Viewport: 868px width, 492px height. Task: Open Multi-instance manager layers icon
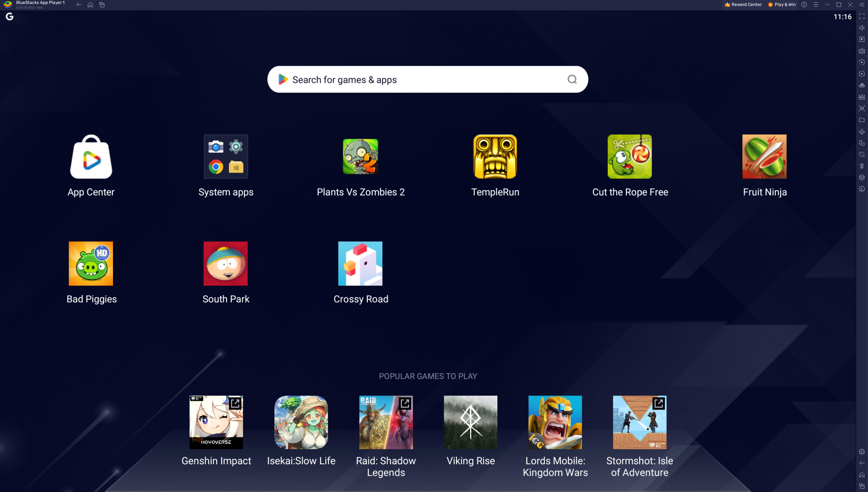862,177
